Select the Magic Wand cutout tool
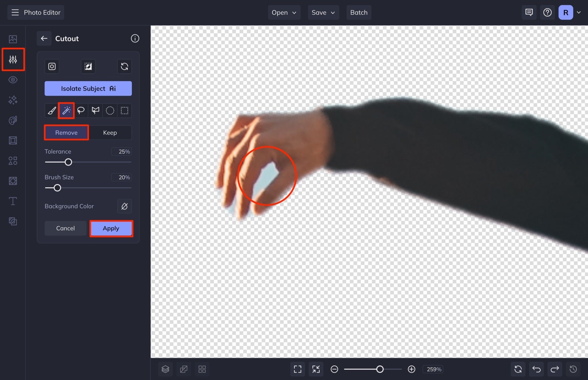The height and width of the screenshot is (380, 588). click(x=67, y=110)
